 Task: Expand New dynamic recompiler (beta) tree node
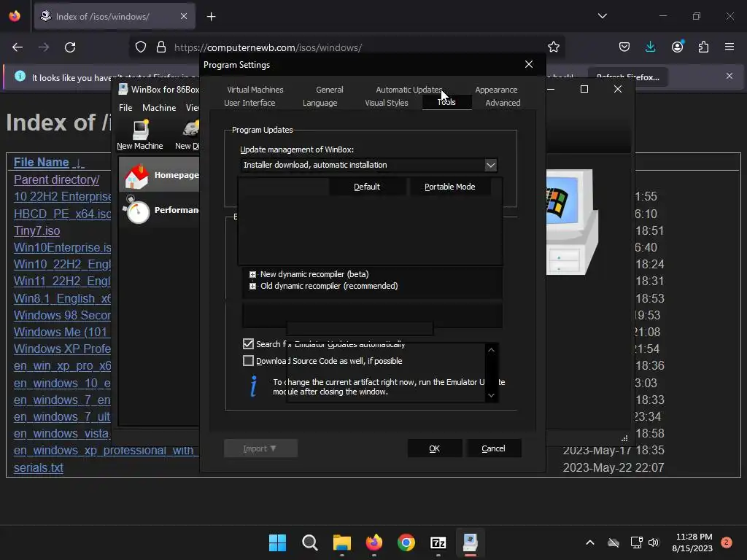pos(252,274)
